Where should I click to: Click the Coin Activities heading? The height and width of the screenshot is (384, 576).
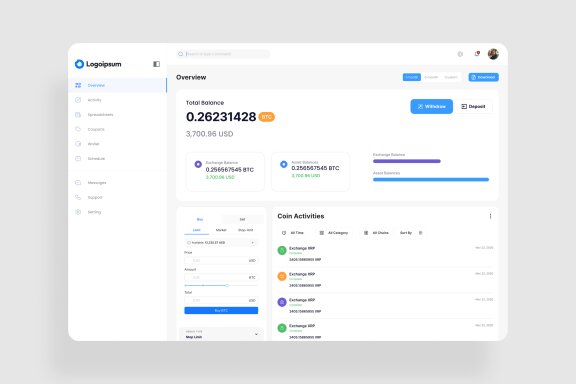pos(301,216)
